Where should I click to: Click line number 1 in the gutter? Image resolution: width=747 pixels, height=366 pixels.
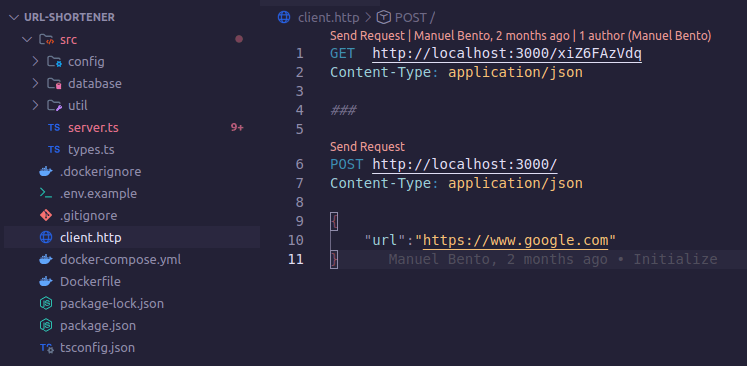(x=299, y=53)
